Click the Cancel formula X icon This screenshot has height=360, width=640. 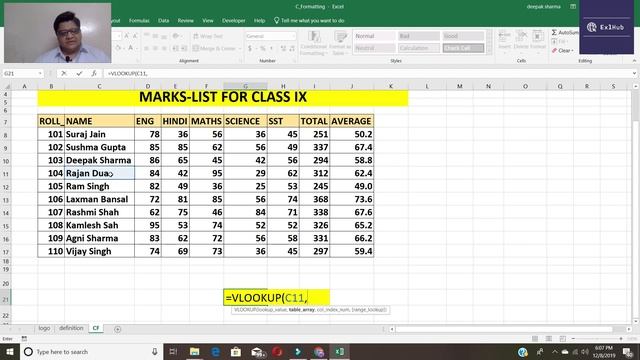pos(64,73)
